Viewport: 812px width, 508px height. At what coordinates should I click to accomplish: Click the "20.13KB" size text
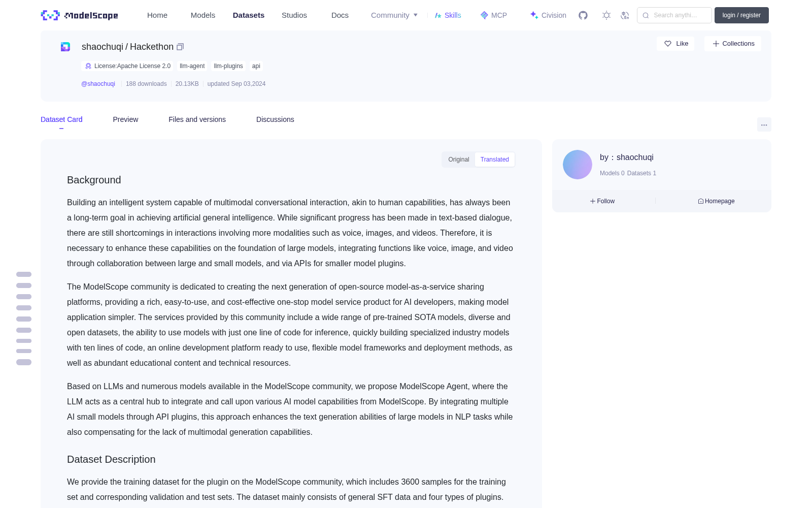(187, 84)
